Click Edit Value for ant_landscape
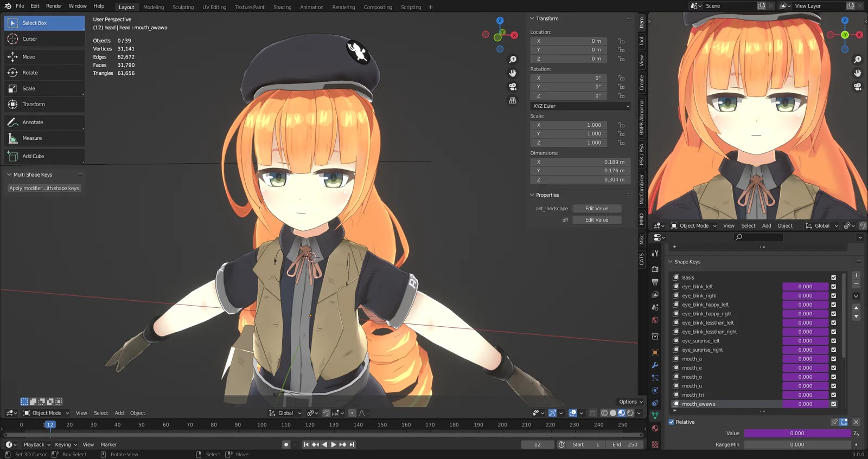 [597, 209]
